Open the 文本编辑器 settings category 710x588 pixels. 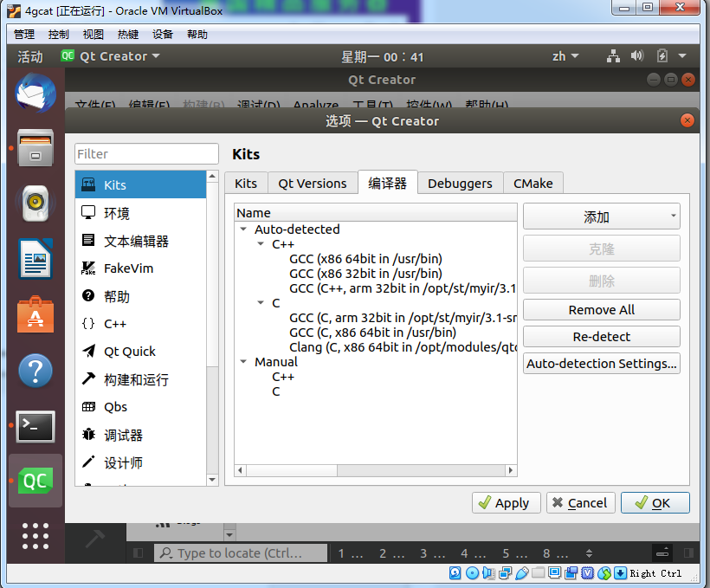point(140,241)
